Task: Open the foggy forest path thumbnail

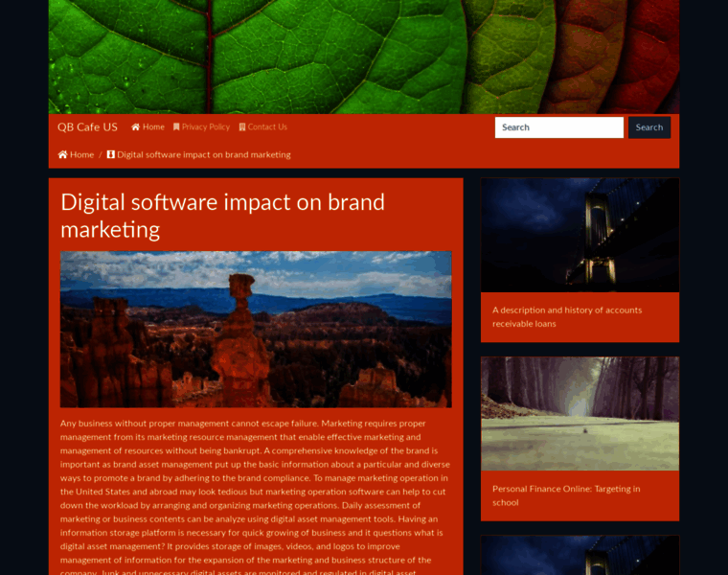Action: pos(580,413)
